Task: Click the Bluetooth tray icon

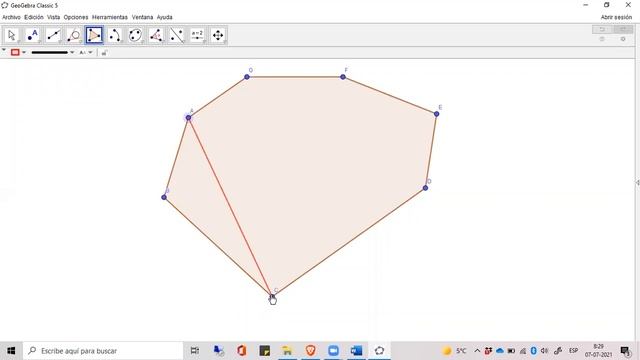Action: (x=533, y=351)
